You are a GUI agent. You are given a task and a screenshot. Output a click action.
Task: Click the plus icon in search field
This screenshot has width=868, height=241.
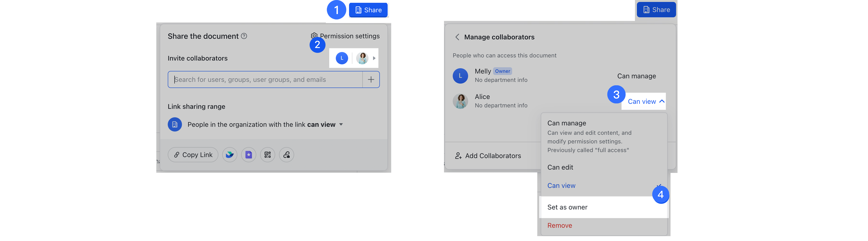pos(371,79)
